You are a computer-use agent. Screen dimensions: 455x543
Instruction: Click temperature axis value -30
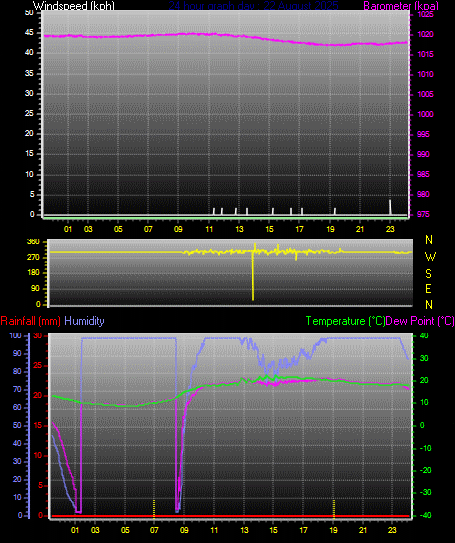point(425,492)
